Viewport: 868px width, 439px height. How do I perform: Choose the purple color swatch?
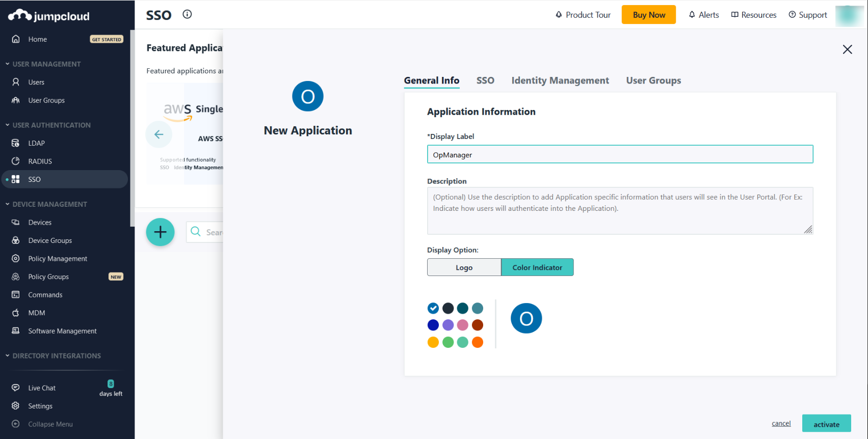(x=448, y=325)
